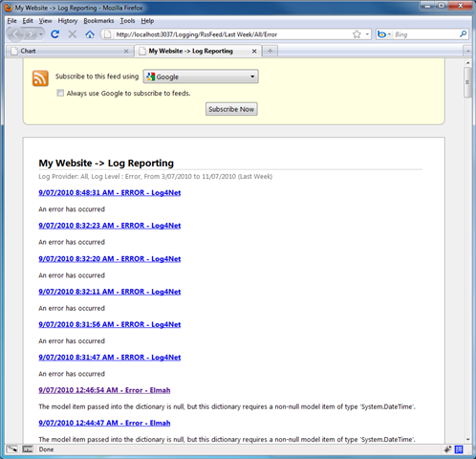The width and height of the screenshot is (476, 459).
Task: Click the stop loading X icon
Action: (x=73, y=34)
